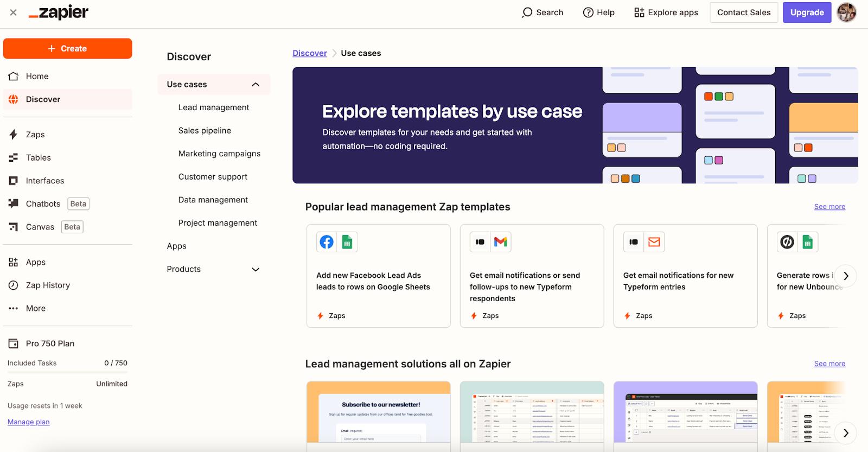Click the Discover breadcrumb link
Image resolution: width=868 pixels, height=452 pixels.
click(x=310, y=53)
